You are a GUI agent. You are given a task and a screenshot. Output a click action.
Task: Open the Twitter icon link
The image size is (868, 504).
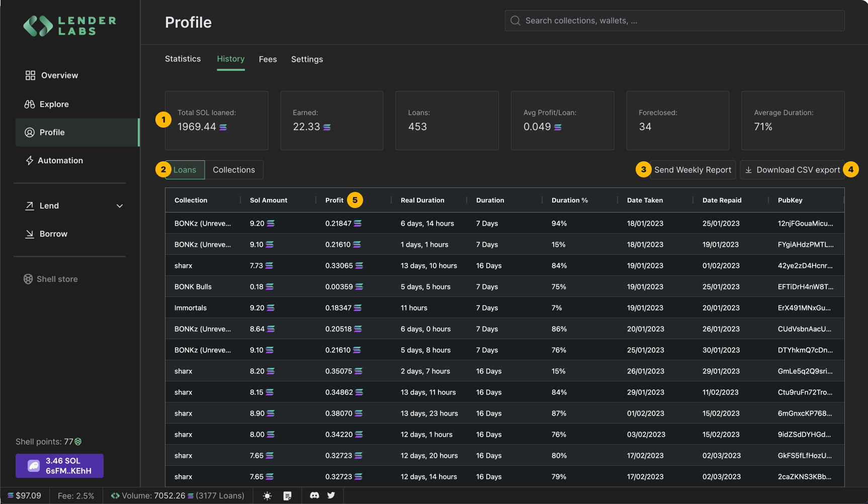[x=331, y=495]
